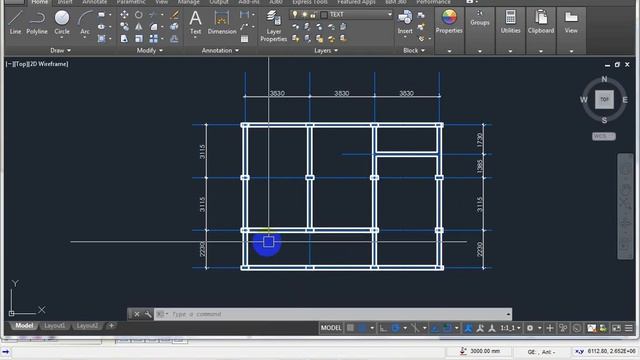Screen dimensions: 640x360
Task: Pick the Arc tool
Action: (x=84, y=22)
